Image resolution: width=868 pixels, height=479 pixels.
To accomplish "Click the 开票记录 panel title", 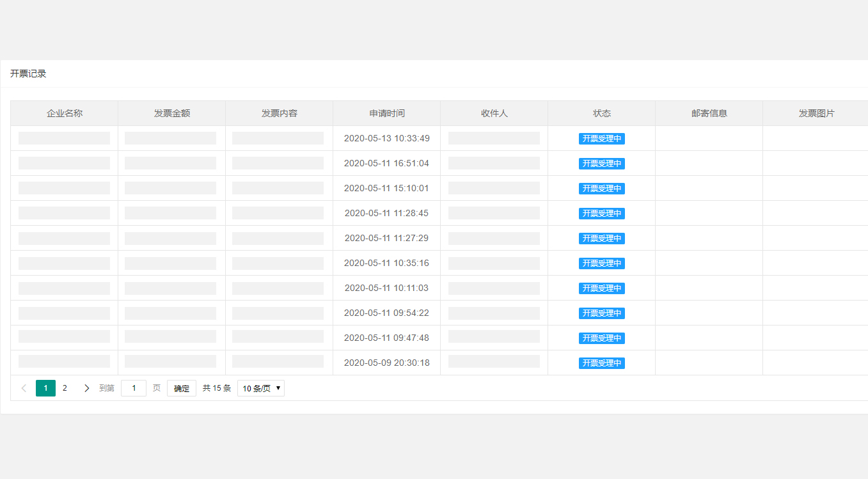I will tap(28, 74).
